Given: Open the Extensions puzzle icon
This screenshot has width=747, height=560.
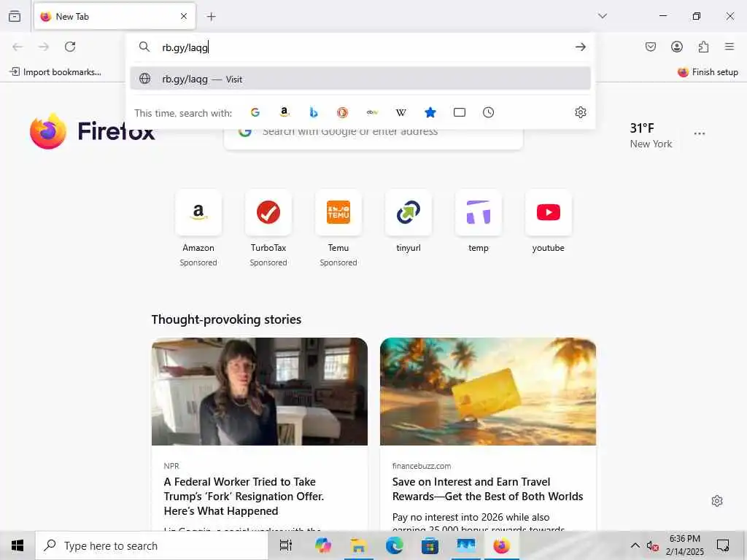Looking at the screenshot, I should coord(703,47).
